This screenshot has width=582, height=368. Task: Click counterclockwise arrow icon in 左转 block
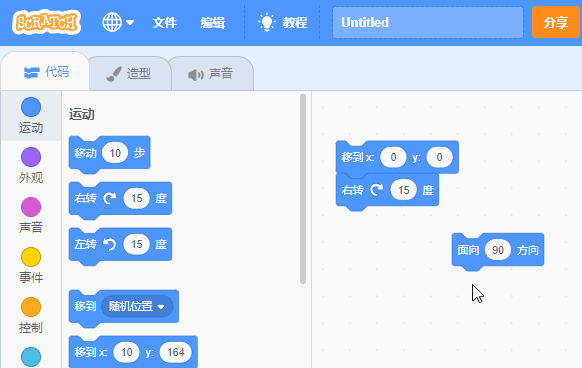pyautogui.click(x=110, y=244)
